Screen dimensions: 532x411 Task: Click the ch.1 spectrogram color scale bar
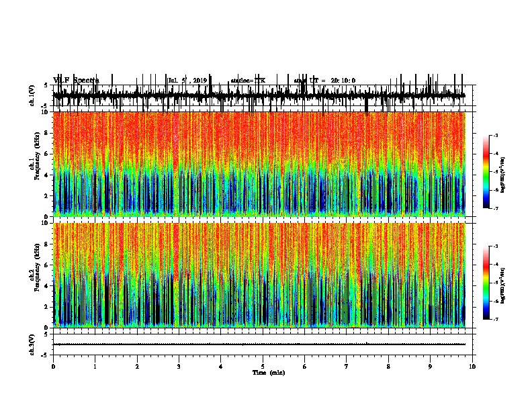[486, 172]
